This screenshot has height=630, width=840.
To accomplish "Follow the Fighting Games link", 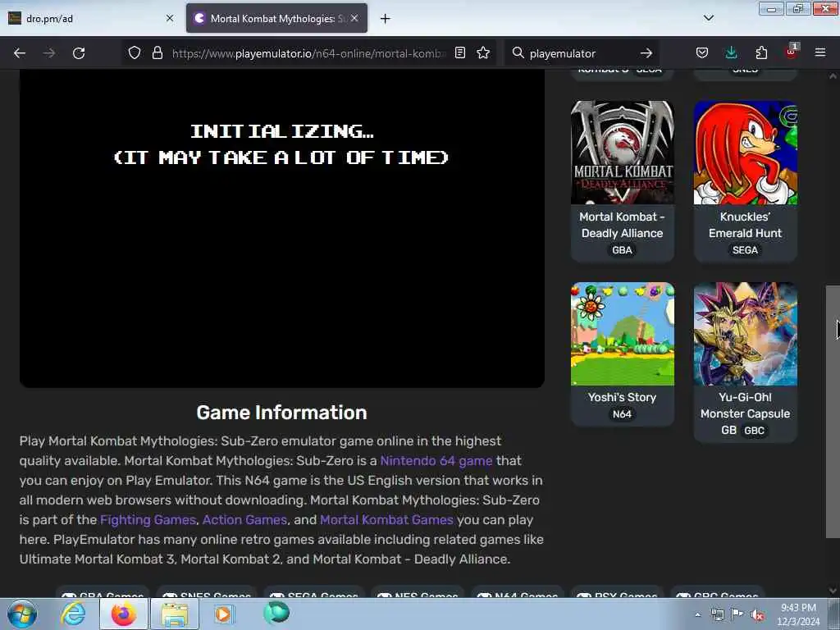I will (x=148, y=519).
